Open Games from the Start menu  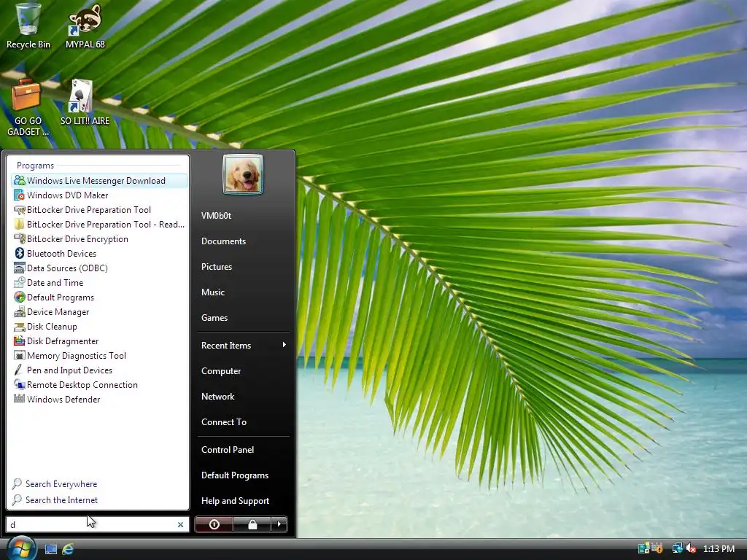pos(214,318)
